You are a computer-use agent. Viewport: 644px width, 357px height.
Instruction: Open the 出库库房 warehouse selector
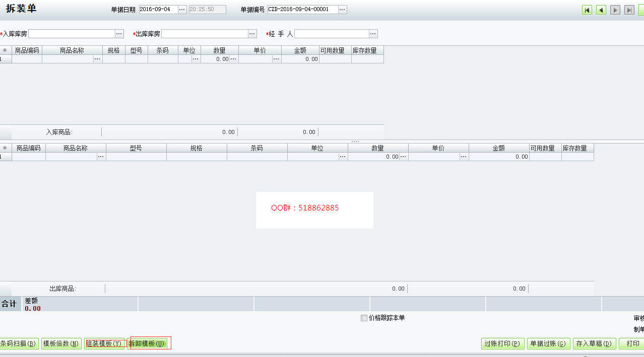tap(252, 34)
